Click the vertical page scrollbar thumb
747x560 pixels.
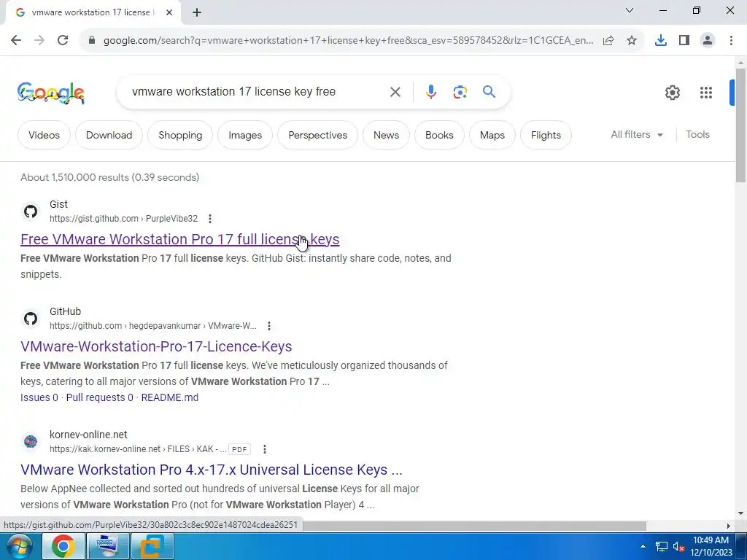pyautogui.click(x=740, y=125)
